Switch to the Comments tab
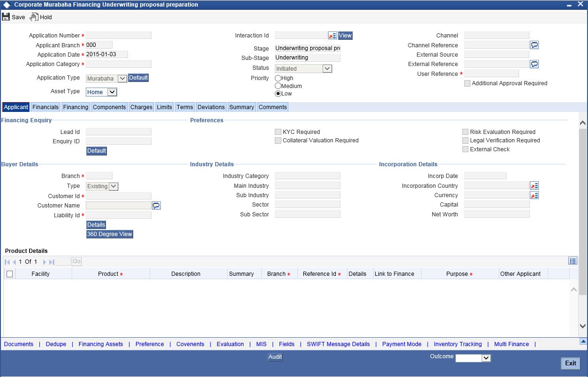Screen dimensions: 588x377 [x=272, y=107]
